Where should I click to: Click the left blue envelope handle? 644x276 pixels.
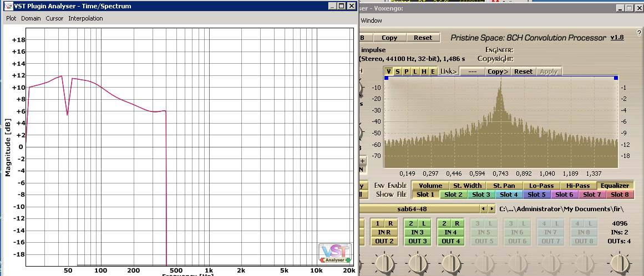point(386,79)
